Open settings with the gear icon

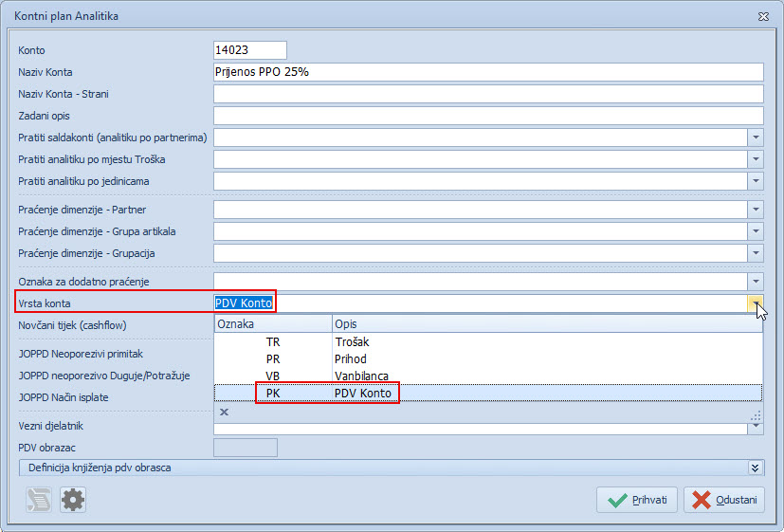coord(73,500)
